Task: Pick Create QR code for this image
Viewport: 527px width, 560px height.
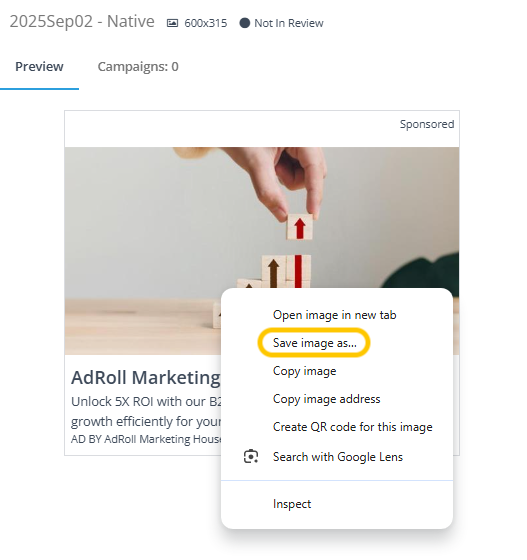Action: pyautogui.click(x=352, y=427)
